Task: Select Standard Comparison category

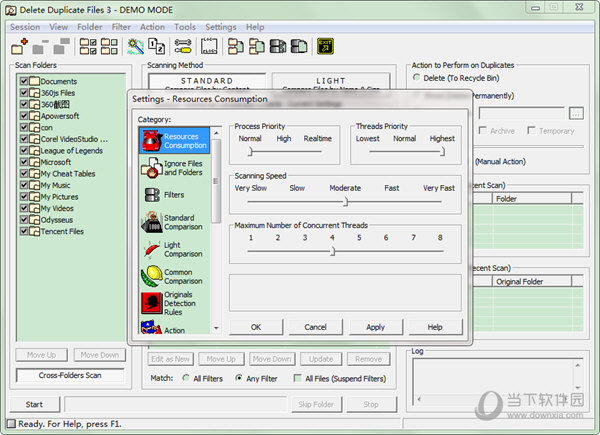Action: (x=174, y=222)
